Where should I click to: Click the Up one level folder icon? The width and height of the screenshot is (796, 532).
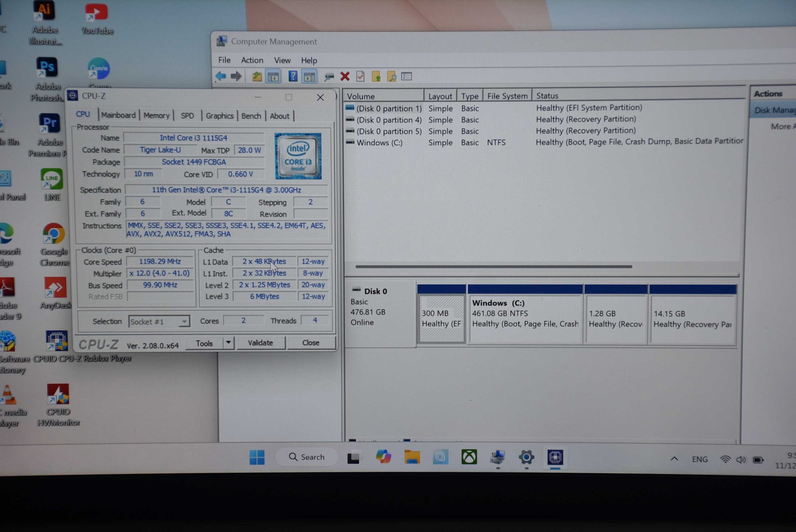coord(257,76)
